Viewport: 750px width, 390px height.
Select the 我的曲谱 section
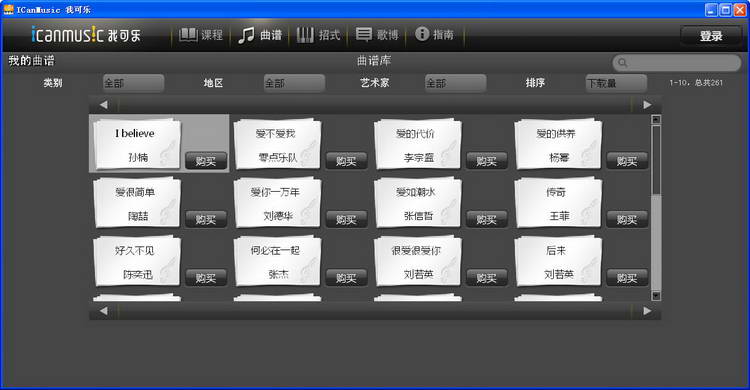(32, 61)
